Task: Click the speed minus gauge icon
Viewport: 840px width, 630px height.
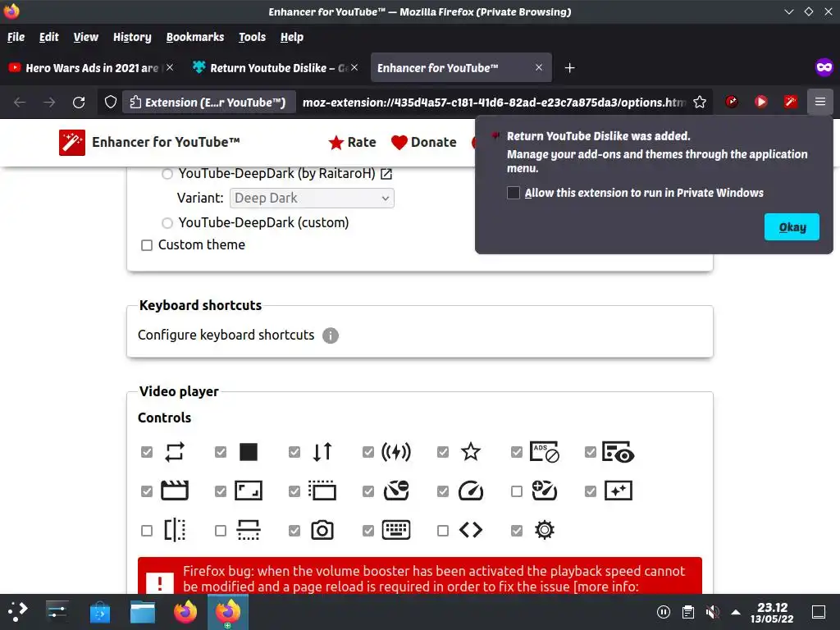Action: tap(396, 491)
